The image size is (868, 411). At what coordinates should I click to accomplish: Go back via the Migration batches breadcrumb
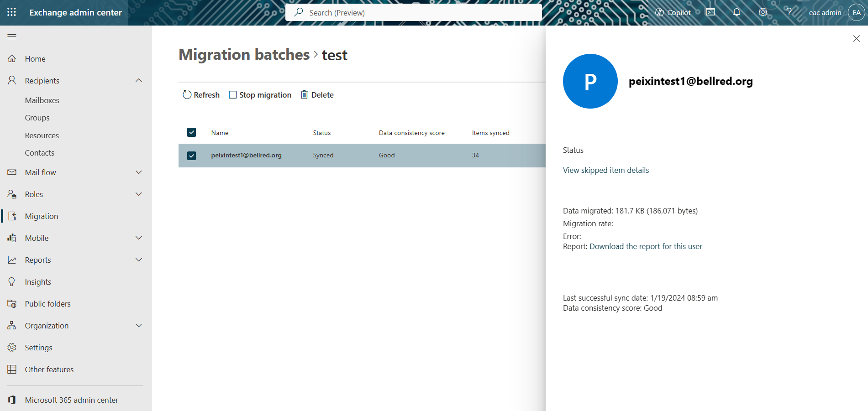[x=244, y=54]
